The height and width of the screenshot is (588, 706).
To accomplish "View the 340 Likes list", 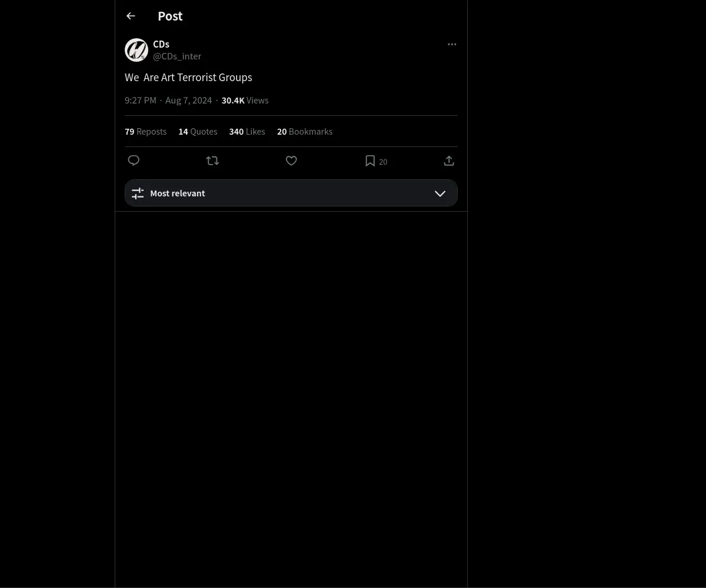I will coord(247,132).
